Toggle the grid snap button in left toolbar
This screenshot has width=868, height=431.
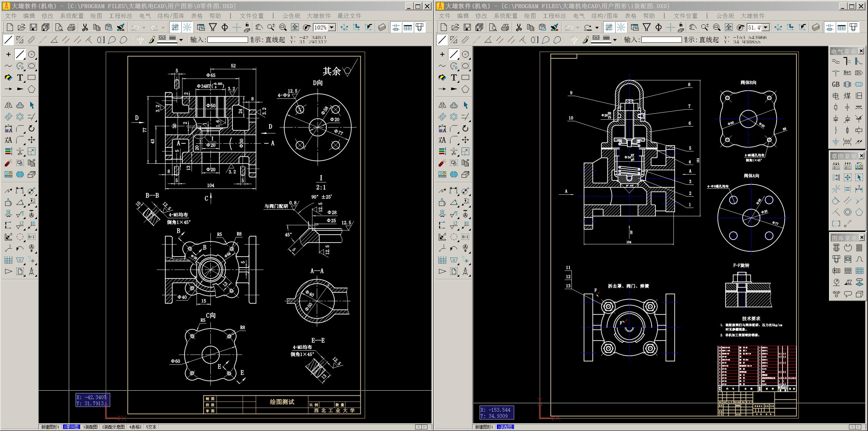[x=175, y=27]
